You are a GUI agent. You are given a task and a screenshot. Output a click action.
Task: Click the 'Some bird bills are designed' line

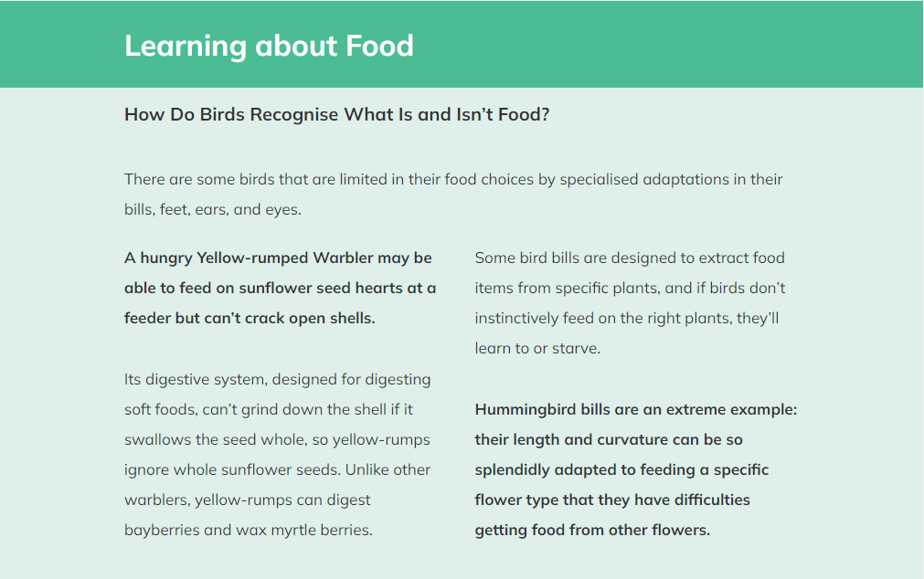pyautogui.click(x=630, y=258)
